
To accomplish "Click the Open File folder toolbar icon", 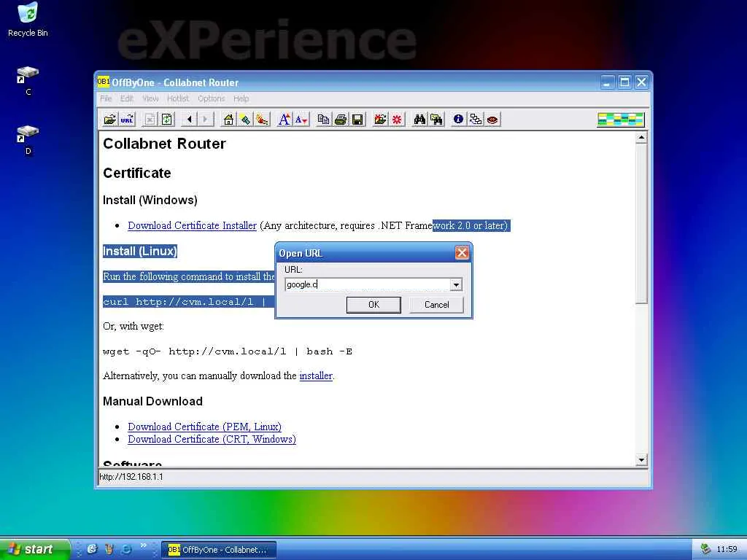I will click(110, 119).
